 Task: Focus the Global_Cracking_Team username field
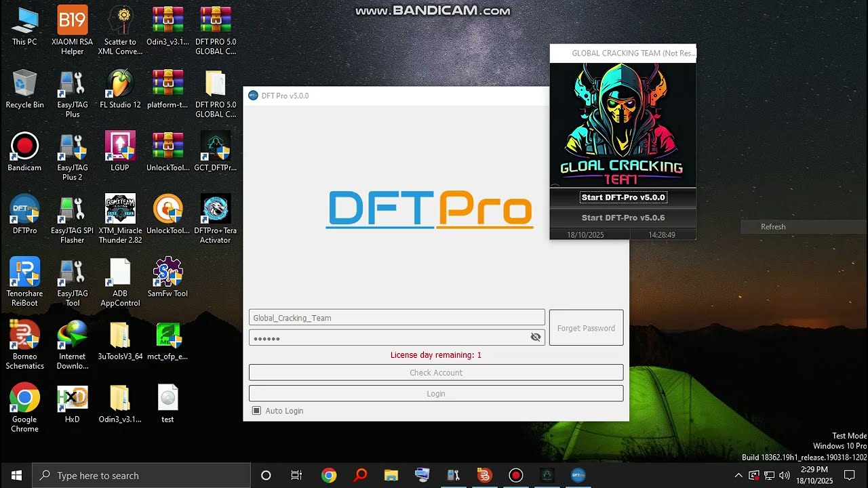397,317
